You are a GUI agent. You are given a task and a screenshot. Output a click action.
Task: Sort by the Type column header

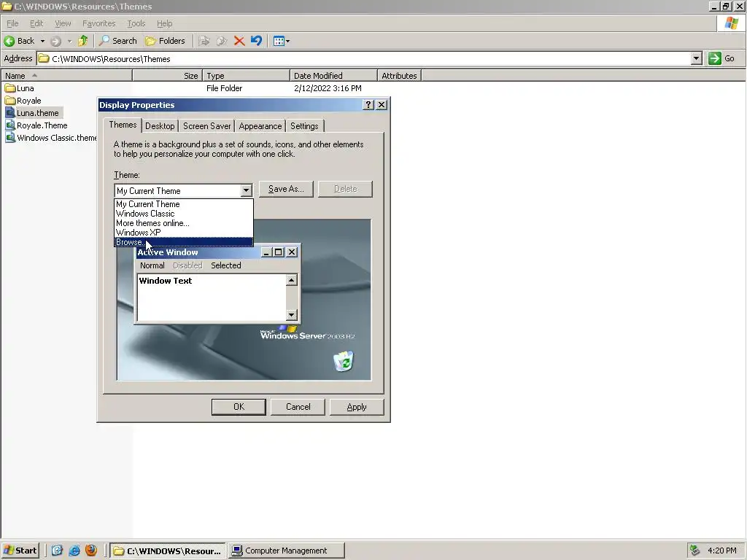coord(246,76)
